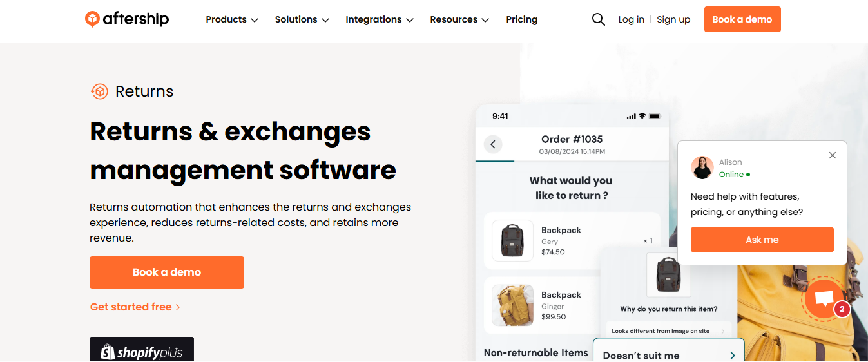868x362 pixels.
Task: Expand the Solutions dropdown menu
Action: pos(302,20)
